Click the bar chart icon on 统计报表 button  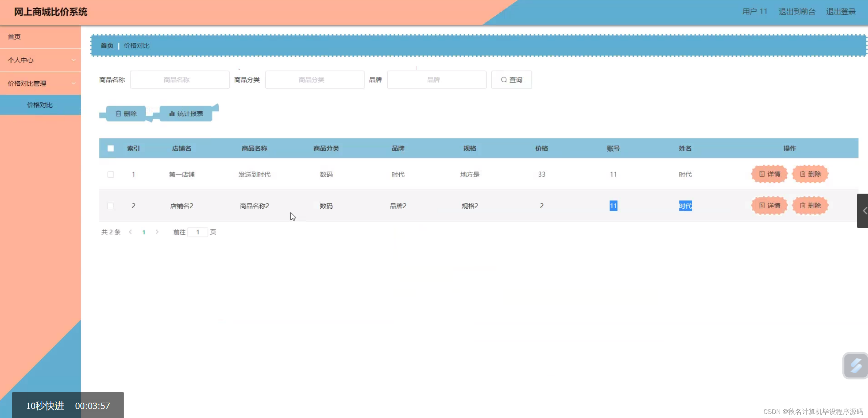point(172,113)
